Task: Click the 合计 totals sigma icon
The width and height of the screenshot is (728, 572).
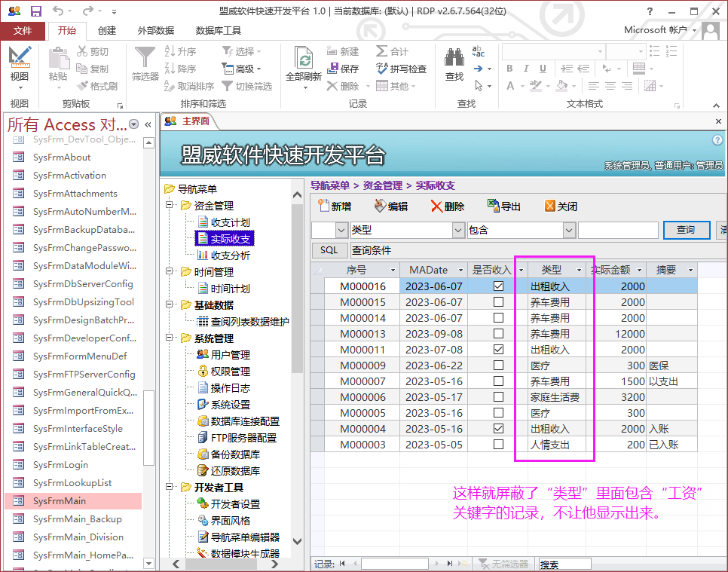Action: (381, 51)
